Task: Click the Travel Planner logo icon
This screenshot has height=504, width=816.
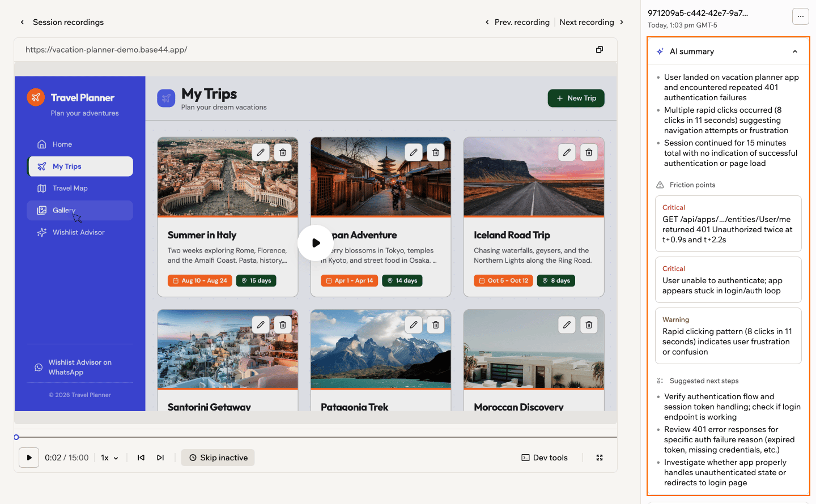Action: click(36, 97)
